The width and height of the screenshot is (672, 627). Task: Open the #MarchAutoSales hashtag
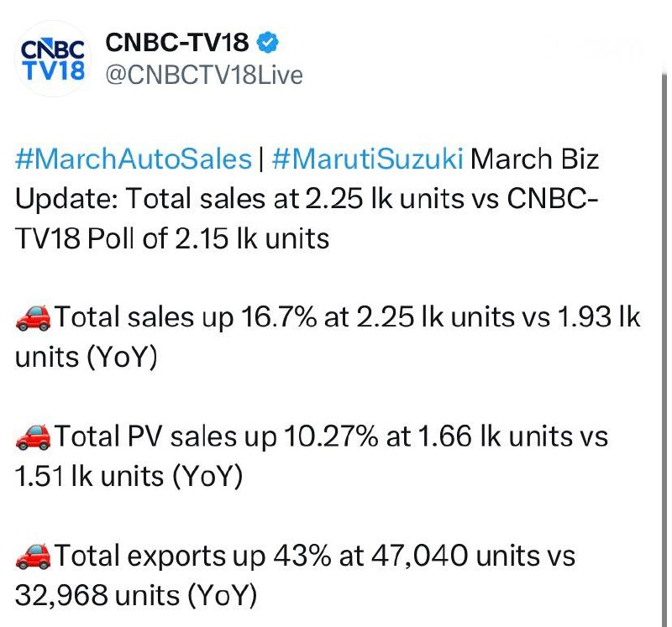tap(134, 159)
